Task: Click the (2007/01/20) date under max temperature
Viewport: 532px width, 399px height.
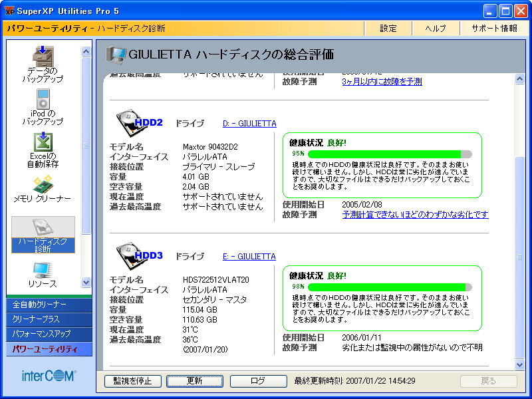Action: (205, 350)
